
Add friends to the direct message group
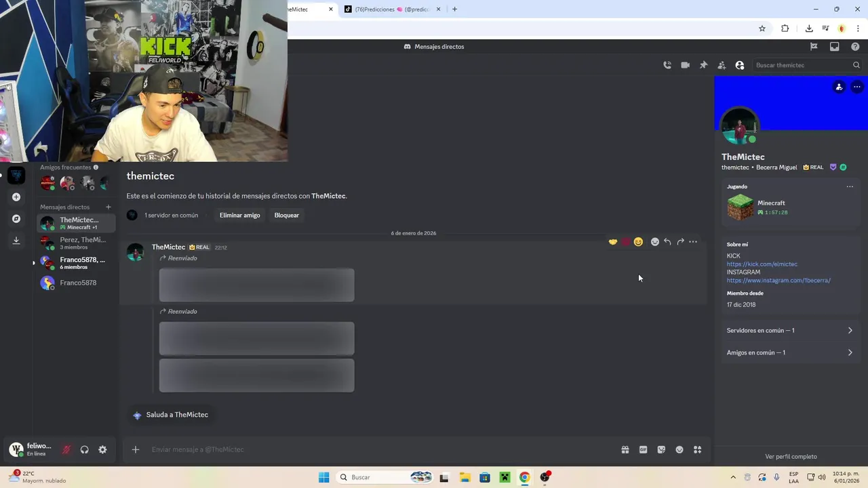(x=722, y=65)
